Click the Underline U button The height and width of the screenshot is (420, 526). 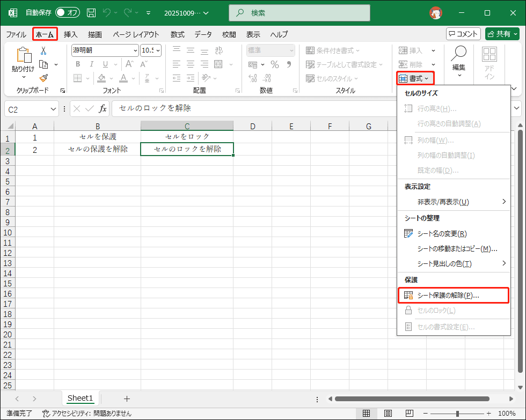pos(105,64)
